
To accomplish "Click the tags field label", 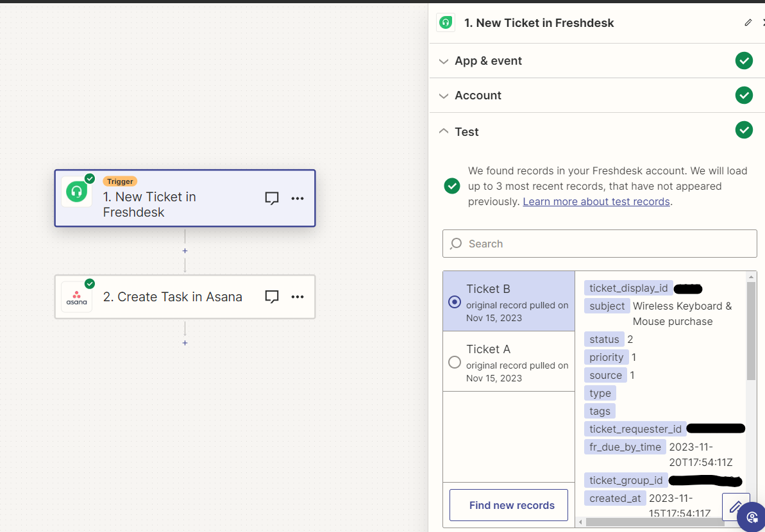I will point(600,411).
